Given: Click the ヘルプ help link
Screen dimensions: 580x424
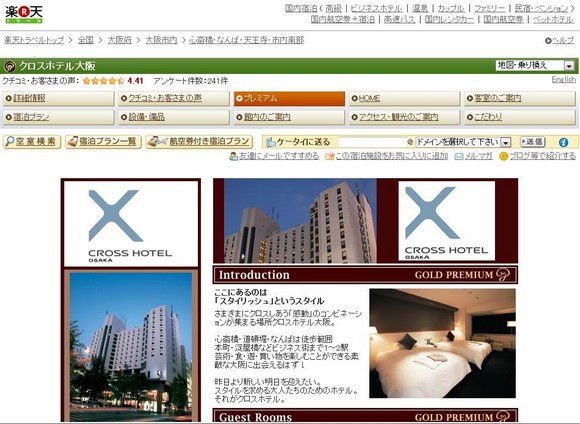Looking at the screenshot, I should point(559,40).
